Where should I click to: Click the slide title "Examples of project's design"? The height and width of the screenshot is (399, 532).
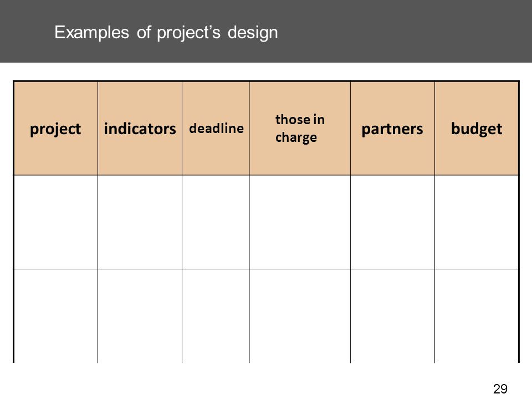point(166,33)
